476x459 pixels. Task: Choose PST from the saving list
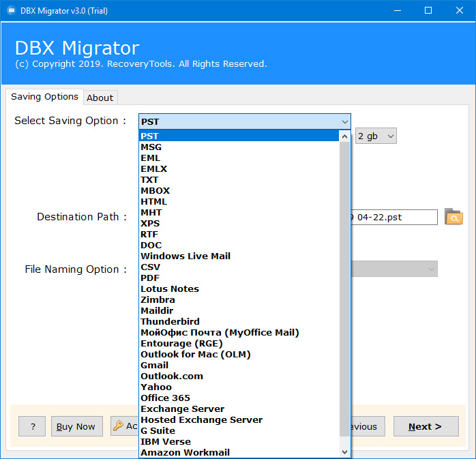point(239,136)
